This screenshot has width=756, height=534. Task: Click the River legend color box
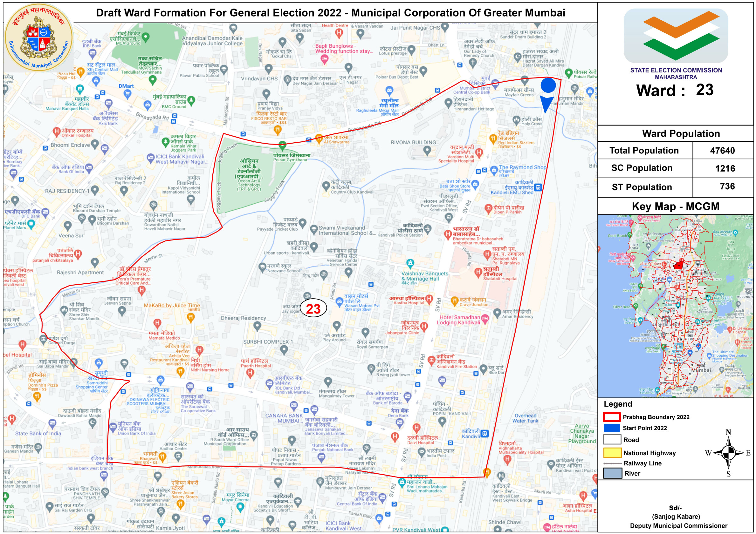pos(612,473)
